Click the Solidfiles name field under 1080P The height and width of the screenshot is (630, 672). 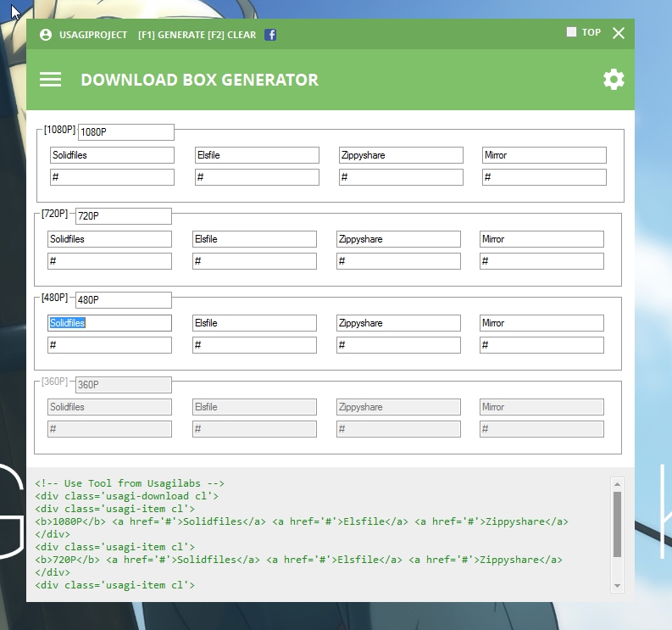point(113,155)
